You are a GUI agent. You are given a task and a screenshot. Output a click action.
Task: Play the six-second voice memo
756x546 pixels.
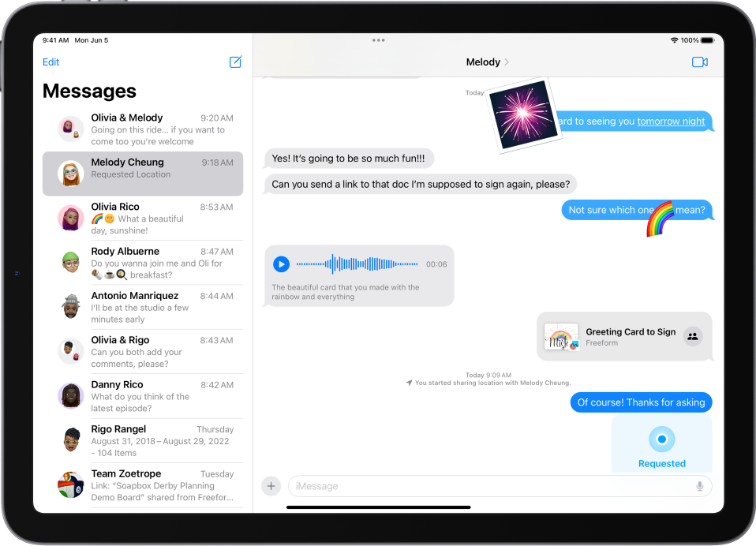click(x=281, y=264)
